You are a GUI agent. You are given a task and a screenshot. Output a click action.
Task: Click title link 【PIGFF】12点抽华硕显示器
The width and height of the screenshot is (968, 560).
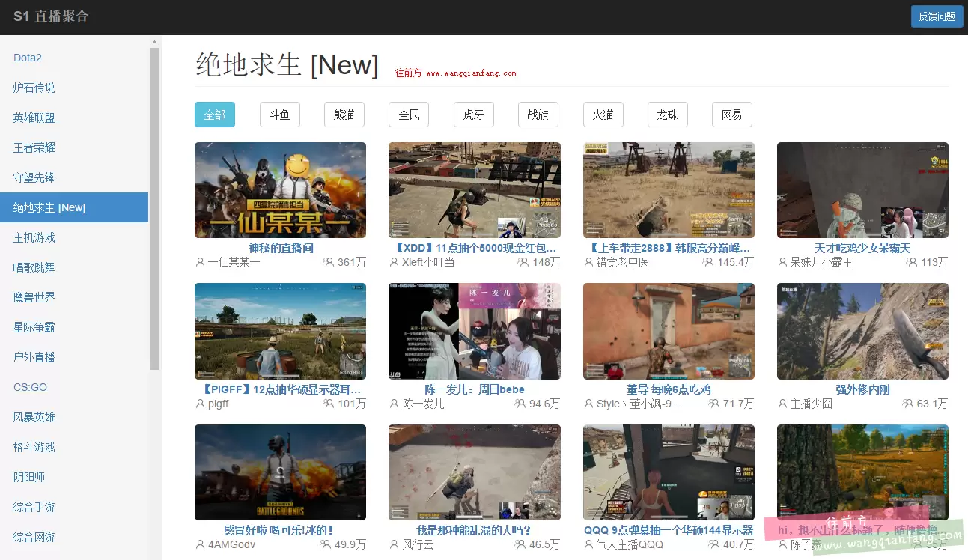(x=281, y=389)
